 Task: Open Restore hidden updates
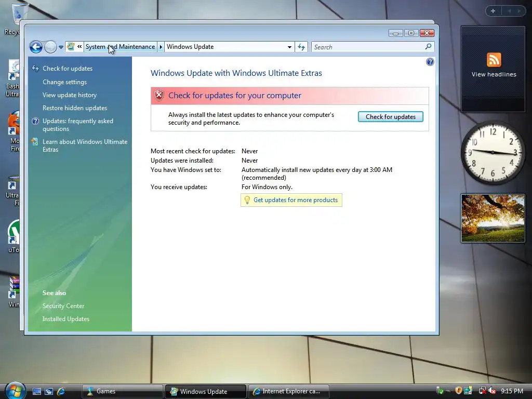75,108
